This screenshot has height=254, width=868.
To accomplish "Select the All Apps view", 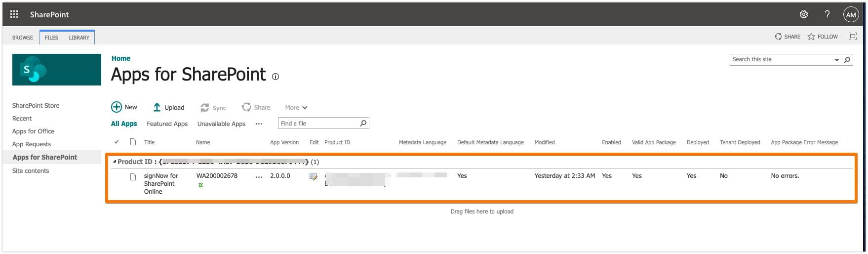I will click(x=124, y=124).
